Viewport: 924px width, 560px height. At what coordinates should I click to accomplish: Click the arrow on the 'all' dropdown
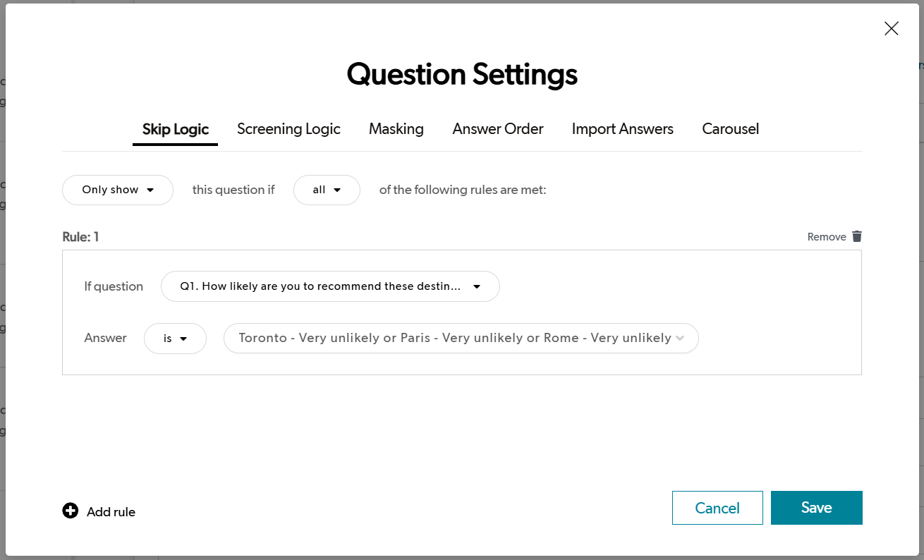336,190
